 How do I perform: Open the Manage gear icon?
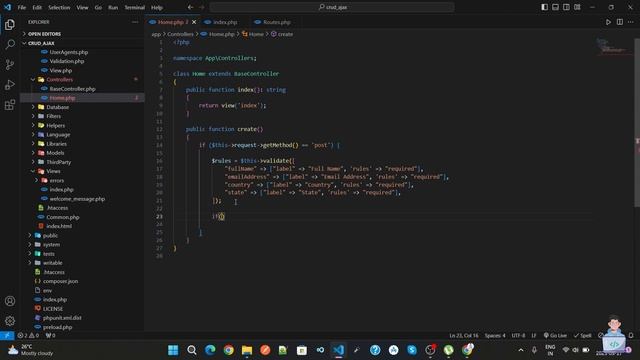coord(10,321)
